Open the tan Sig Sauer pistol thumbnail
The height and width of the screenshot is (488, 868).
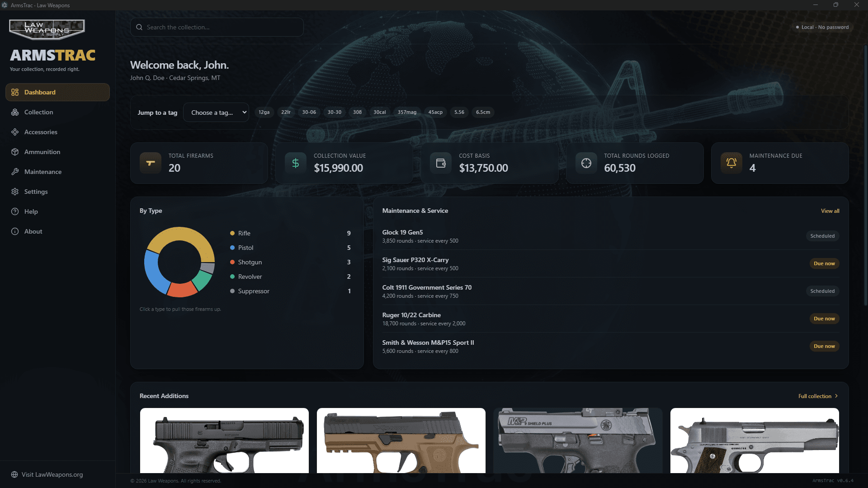point(401,441)
